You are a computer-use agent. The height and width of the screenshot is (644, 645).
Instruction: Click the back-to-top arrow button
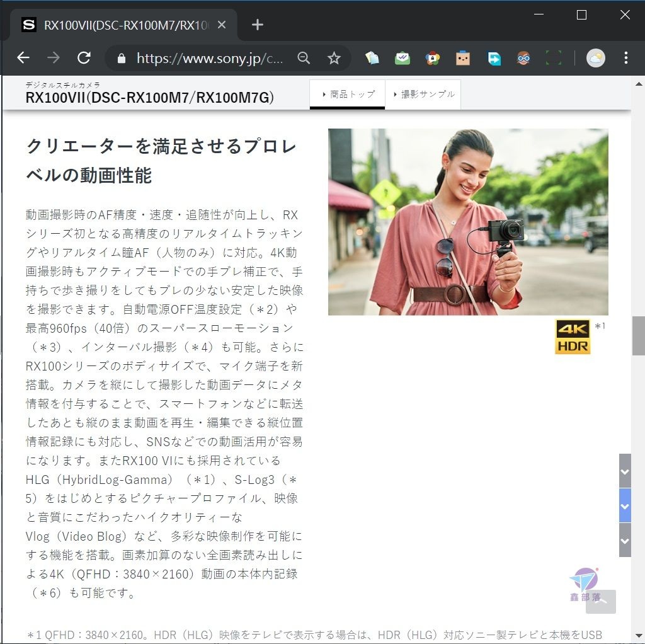point(600,602)
